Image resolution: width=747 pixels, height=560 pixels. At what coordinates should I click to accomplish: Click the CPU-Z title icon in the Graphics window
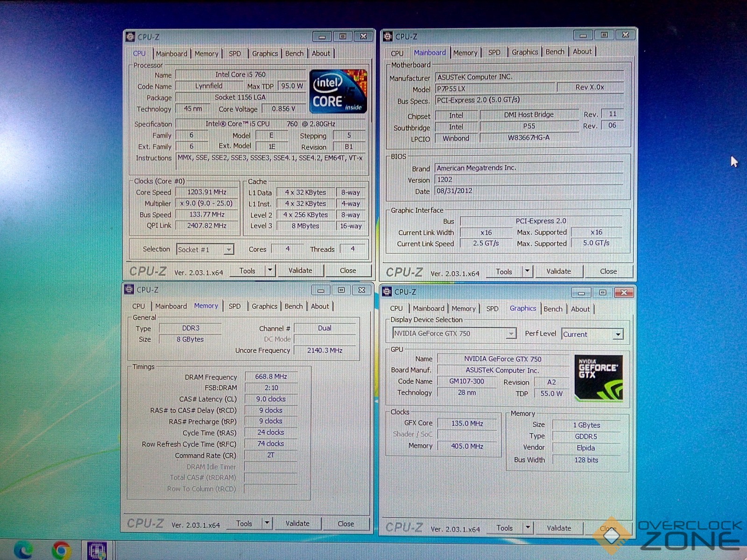[x=387, y=292]
